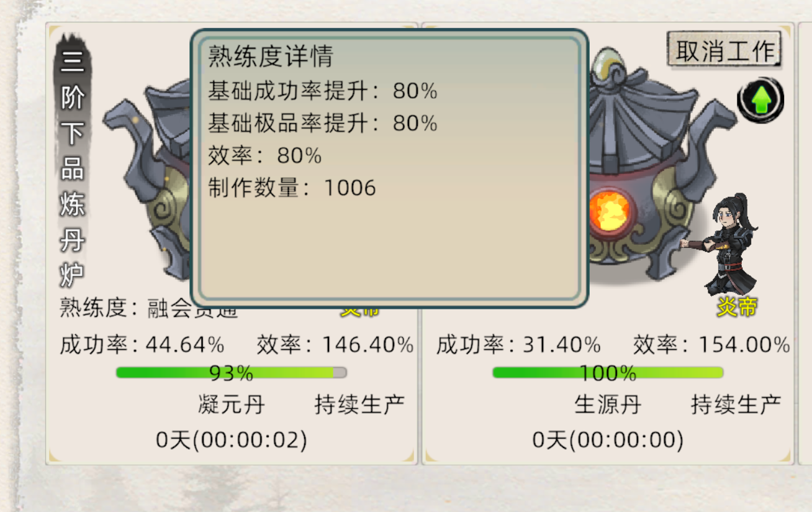This screenshot has height=512, width=812.
Task: Open the 生源丹 recipe selector
Action: point(608,405)
